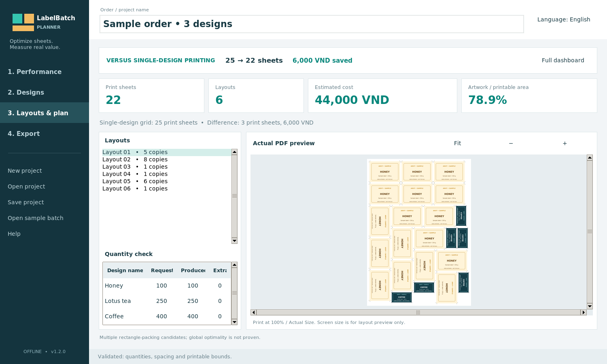The height and width of the screenshot is (364, 607).
Task: Open the Full dashboard
Action: pyautogui.click(x=563, y=60)
